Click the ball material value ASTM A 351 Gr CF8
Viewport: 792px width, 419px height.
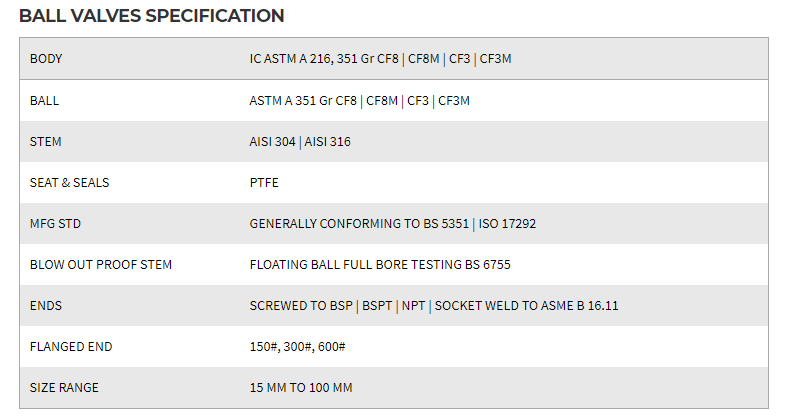point(304,101)
